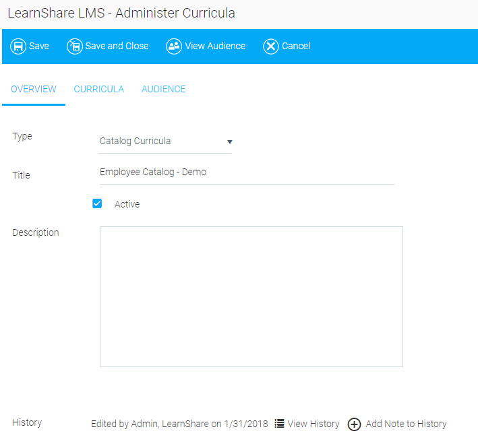This screenshot has height=448, width=478.
Task: Click the Cancel X circle icon
Action: click(271, 46)
